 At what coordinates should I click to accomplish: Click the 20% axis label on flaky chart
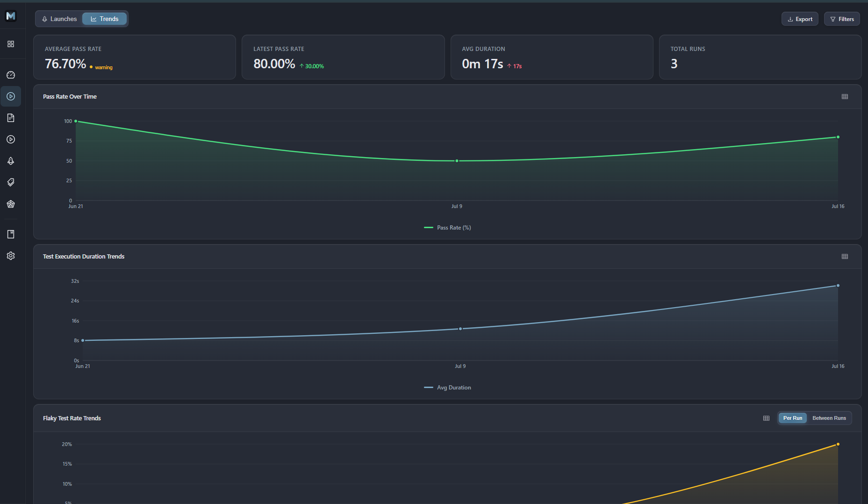[67, 444]
